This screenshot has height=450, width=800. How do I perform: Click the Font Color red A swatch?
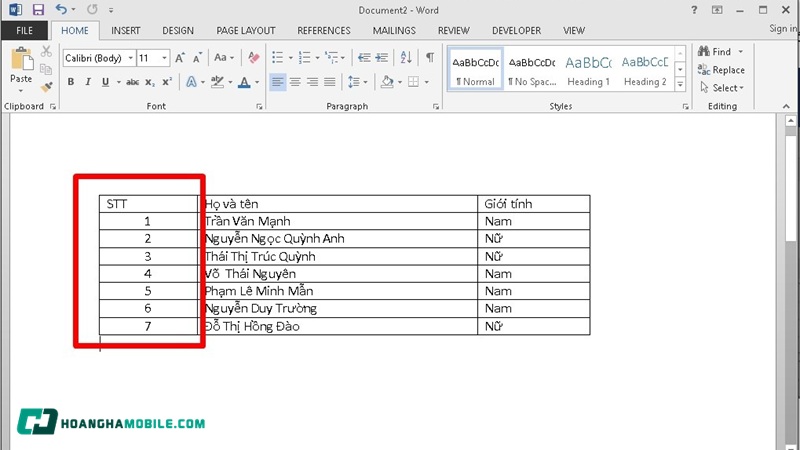(245, 82)
